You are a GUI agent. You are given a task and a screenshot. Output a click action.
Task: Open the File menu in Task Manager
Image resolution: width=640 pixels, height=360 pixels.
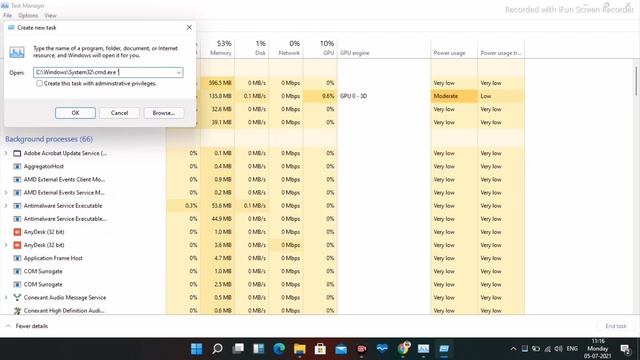click(7, 16)
